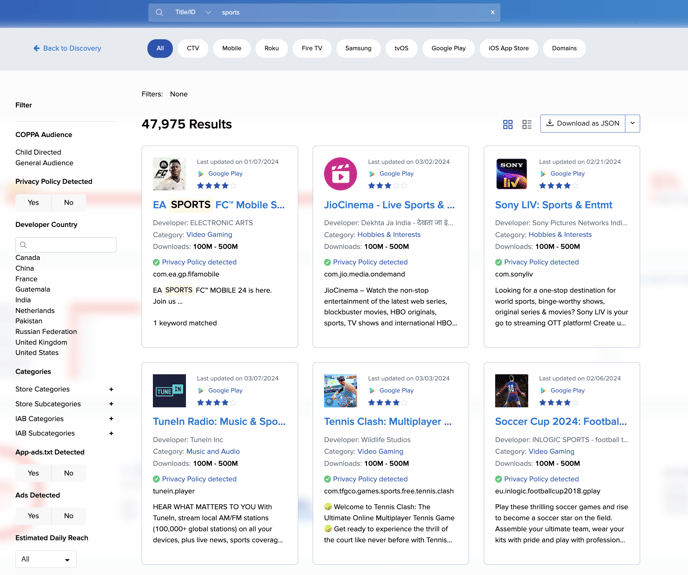The height and width of the screenshot is (575, 688).
Task: Expand Store Categories plus icon
Action: (x=111, y=389)
